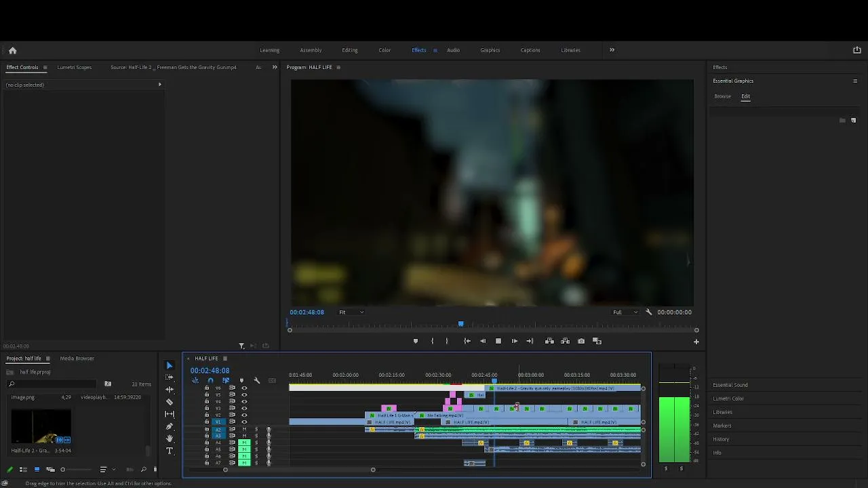Click the Extract button in Program monitor
The width and height of the screenshot is (868, 488).
(x=566, y=341)
